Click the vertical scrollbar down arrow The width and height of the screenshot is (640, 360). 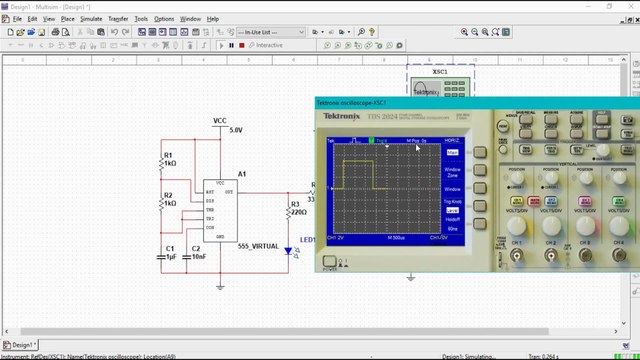click(x=624, y=323)
